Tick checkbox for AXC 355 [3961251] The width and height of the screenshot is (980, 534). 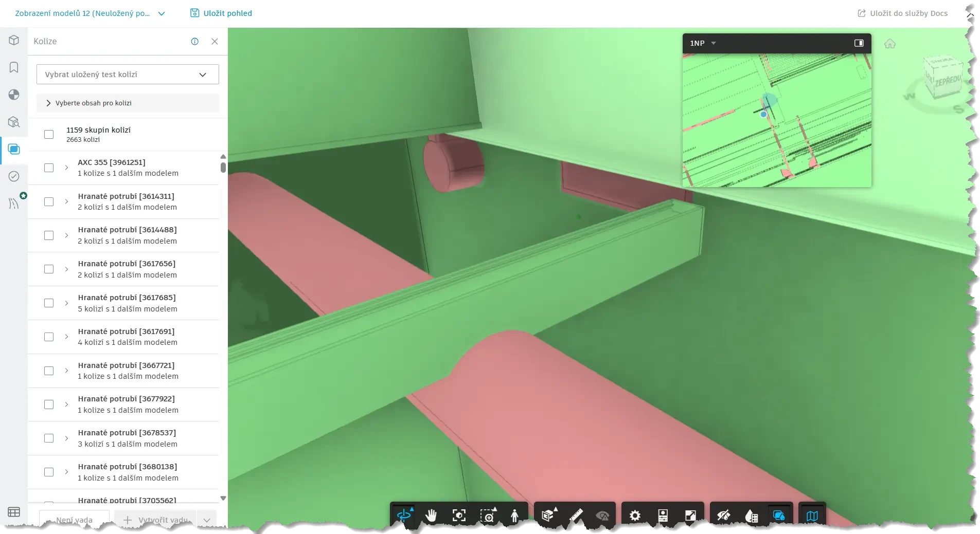[49, 168]
